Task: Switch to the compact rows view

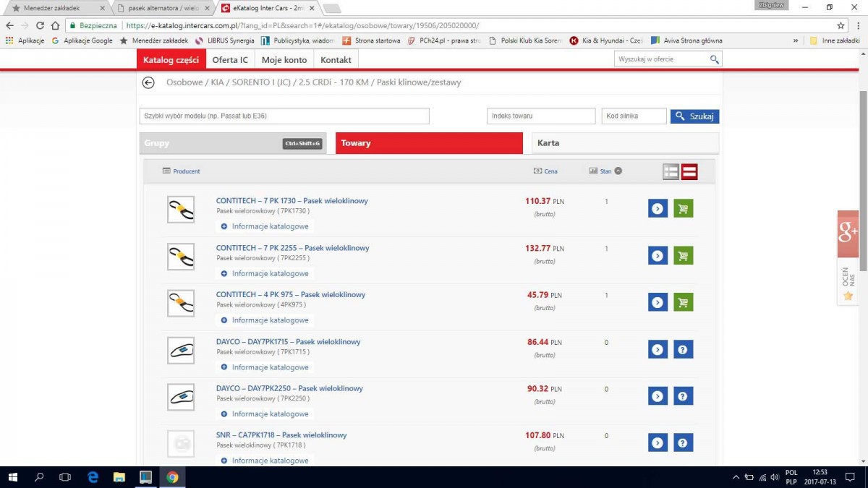Action: point(689,171)
